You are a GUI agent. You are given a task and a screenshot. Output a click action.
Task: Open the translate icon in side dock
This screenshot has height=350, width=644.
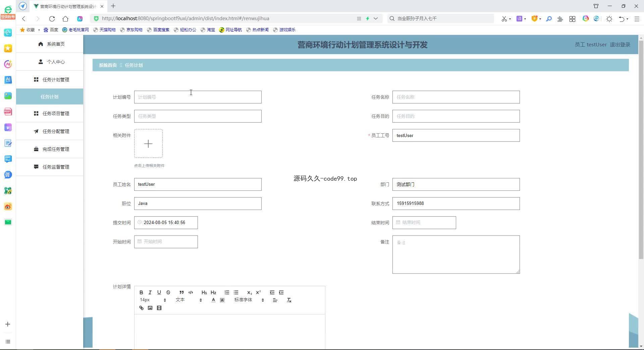[8, 175]
